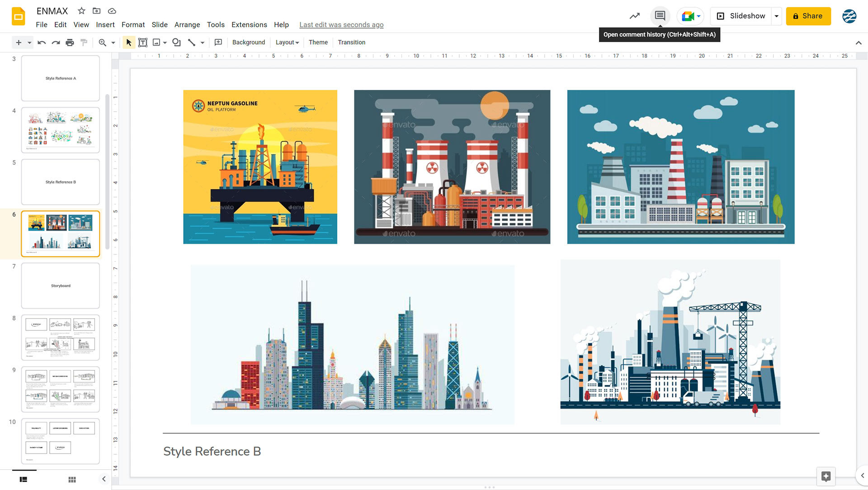Screen dimensions: 868x490
Task: Open the Arrange menu
Action: coord(187,25)
